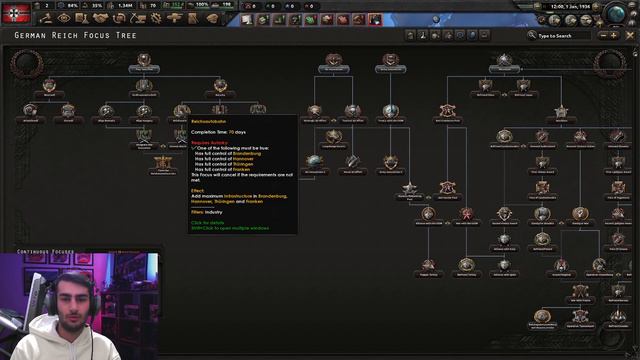
Task: Click the manpower 1.34M indicator
Action: (121, 5)
